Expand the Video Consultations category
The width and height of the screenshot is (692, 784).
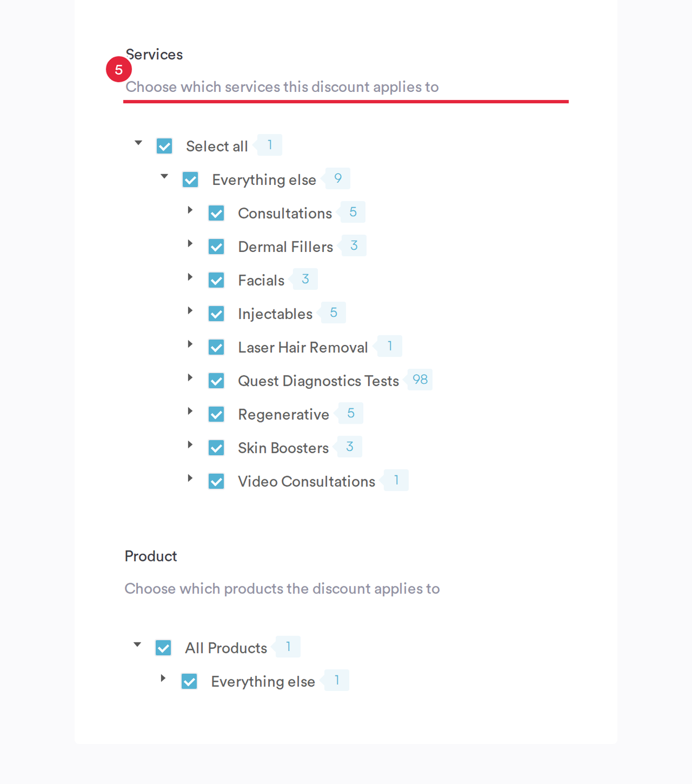190,478
